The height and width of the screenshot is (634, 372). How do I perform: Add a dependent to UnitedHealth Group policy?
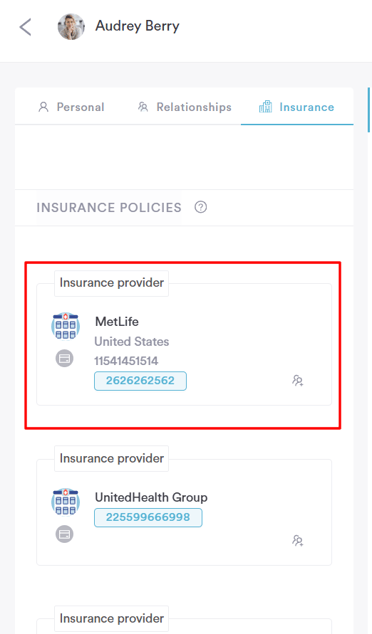click(x=298, y=541)
